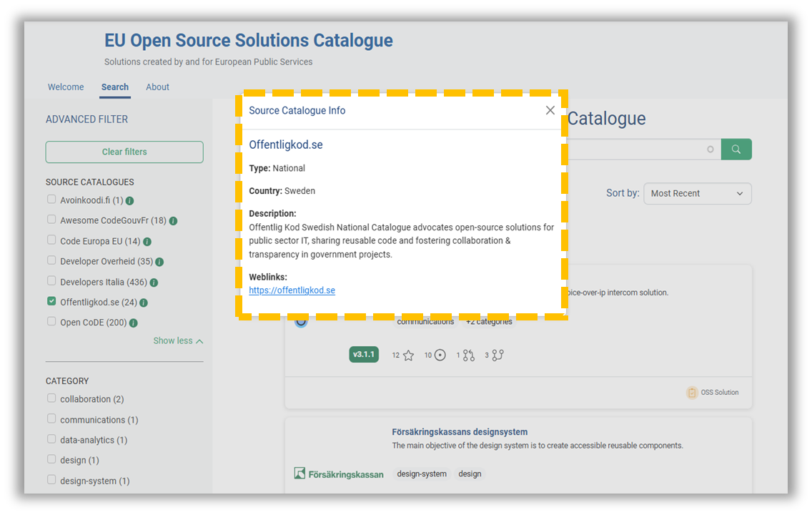Click the design-system tag chip
The image size is (812, 515).
point(422,474)
